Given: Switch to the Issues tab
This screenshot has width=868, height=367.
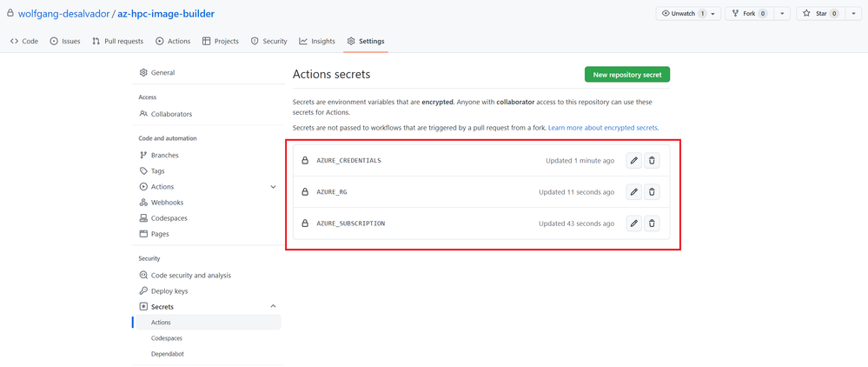Looking at the screenshot, I should [65, 41].
